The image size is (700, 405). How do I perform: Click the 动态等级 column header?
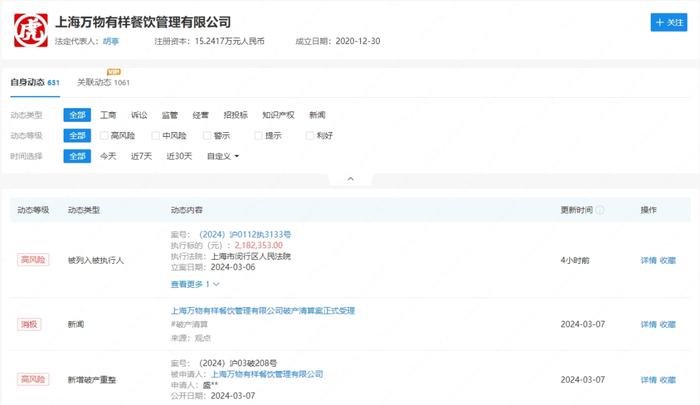click(x=33, y=210)
